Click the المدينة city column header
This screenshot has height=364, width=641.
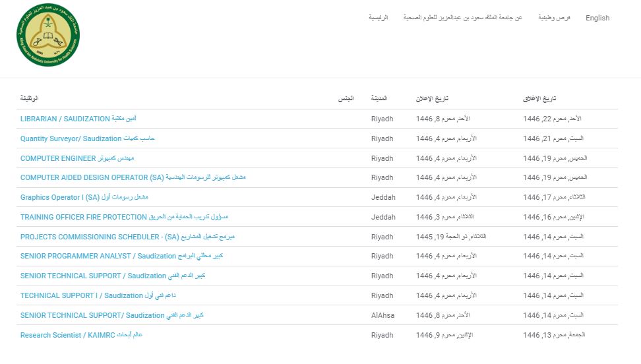click(x=379, y=98)
